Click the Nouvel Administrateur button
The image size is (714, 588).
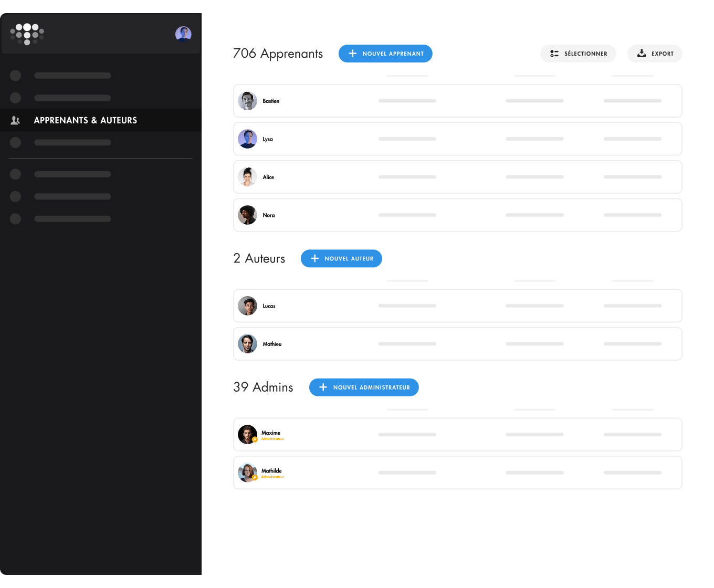click(x=364, y=387)
